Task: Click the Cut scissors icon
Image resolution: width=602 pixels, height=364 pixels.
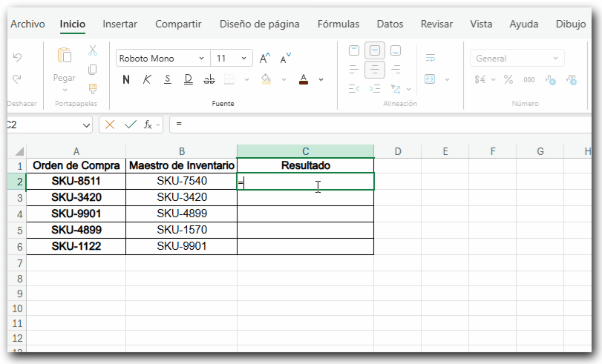Action: [x=93, y=50]
